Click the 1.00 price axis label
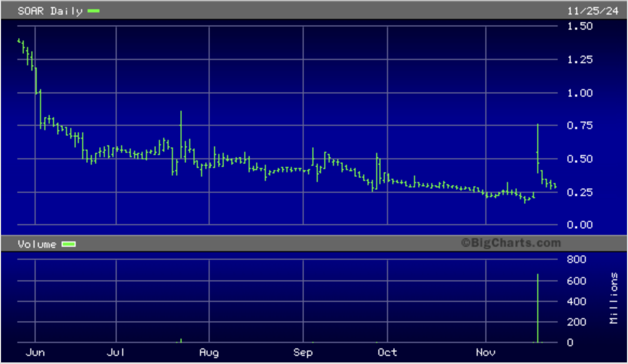Image resolution: width=628 pixels, height=364 pixels. click(x=579, y=93)
